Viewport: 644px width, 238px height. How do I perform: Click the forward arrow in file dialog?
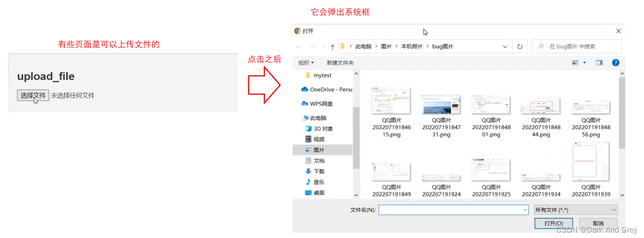[x=313, y=47]
